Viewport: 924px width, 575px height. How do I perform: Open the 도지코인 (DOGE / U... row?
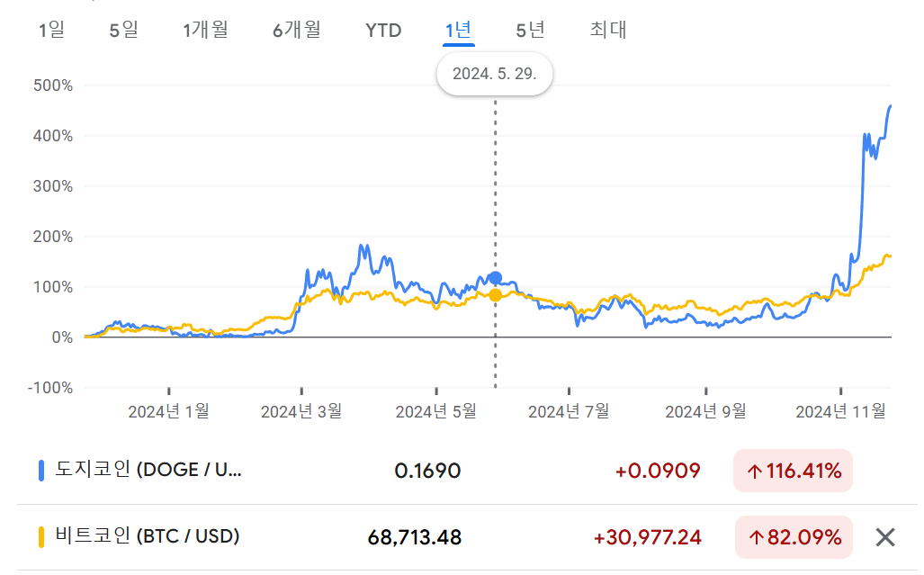467,471
